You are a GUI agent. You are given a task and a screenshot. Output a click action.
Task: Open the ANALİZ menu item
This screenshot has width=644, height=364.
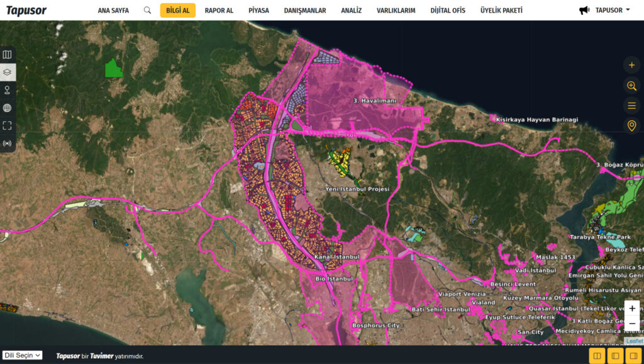pos(352,11)
